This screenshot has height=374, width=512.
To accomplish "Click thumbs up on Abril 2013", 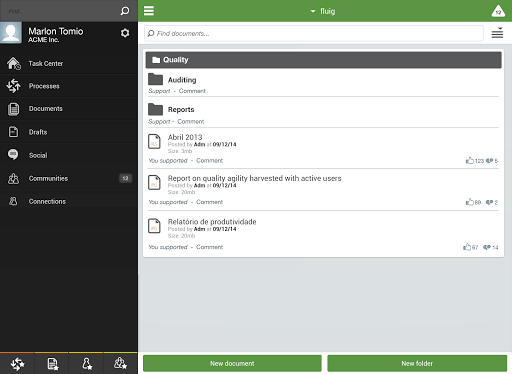I will click(x=470, y=161).
